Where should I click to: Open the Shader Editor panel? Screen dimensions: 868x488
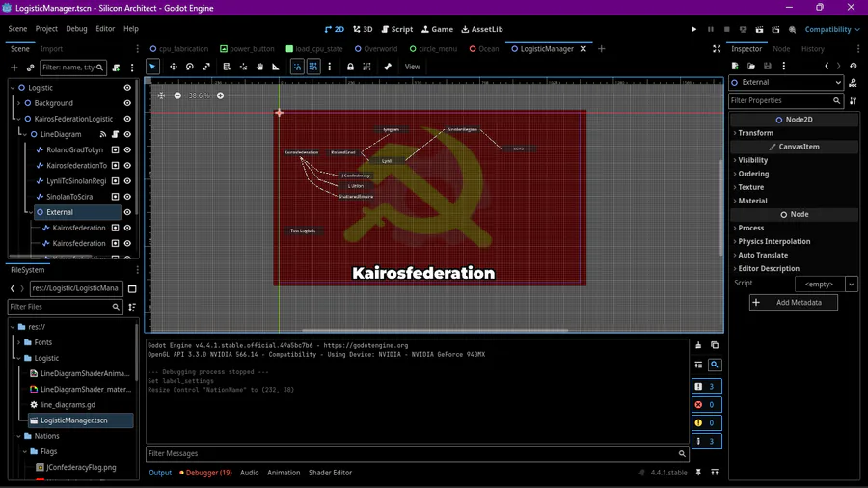click(x=330, y=473)
